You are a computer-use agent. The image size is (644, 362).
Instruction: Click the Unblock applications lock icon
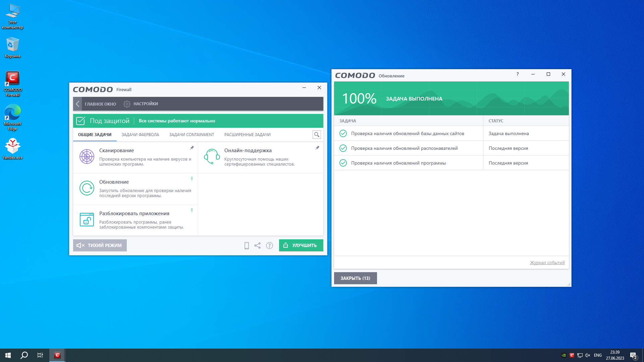click(x=87, y=220)
